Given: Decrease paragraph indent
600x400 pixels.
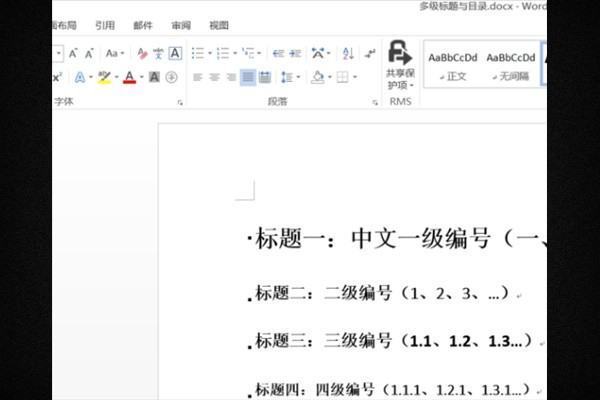Looking at the screenshot, I should tap(278, 53).
